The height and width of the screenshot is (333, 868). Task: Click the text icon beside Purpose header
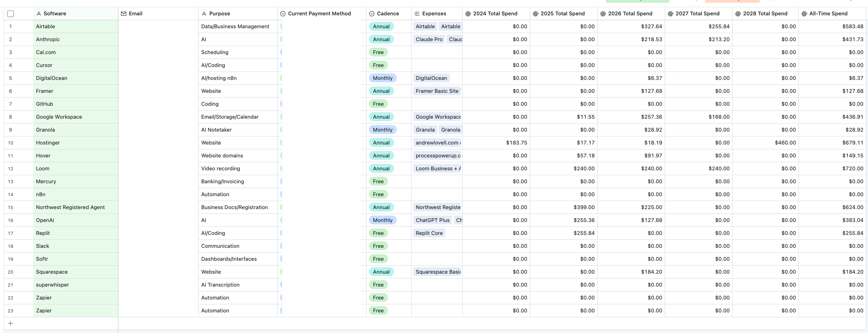[204, 14]
